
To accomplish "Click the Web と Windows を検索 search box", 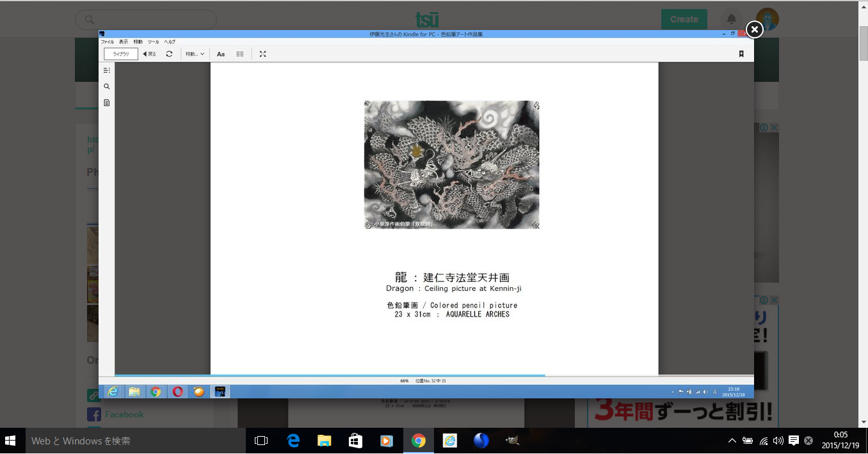I will (134, 441).
